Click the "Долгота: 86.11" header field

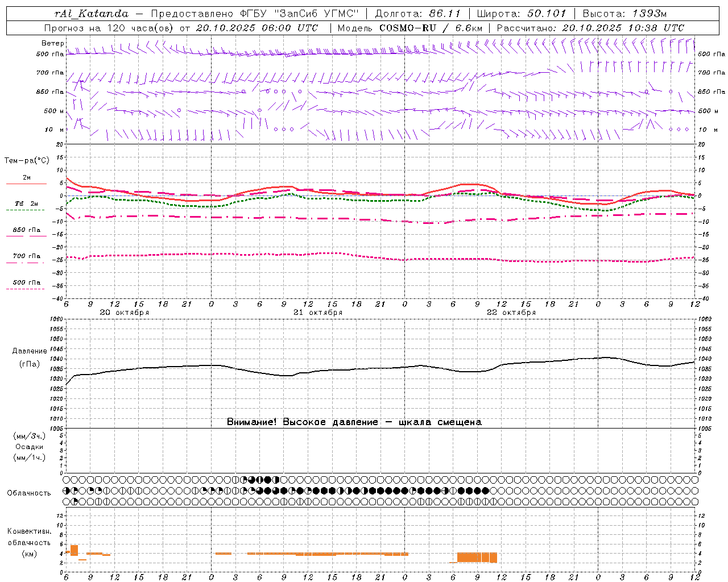418,14
